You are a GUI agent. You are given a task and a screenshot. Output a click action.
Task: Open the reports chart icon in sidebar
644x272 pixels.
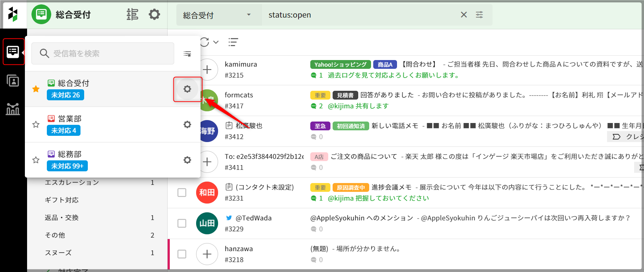13,109
